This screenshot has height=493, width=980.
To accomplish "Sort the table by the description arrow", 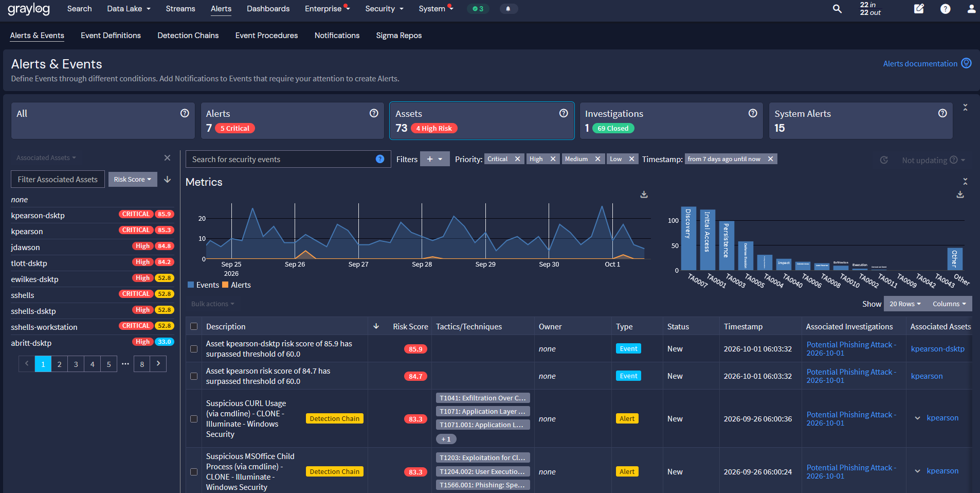I will (376, 326).
